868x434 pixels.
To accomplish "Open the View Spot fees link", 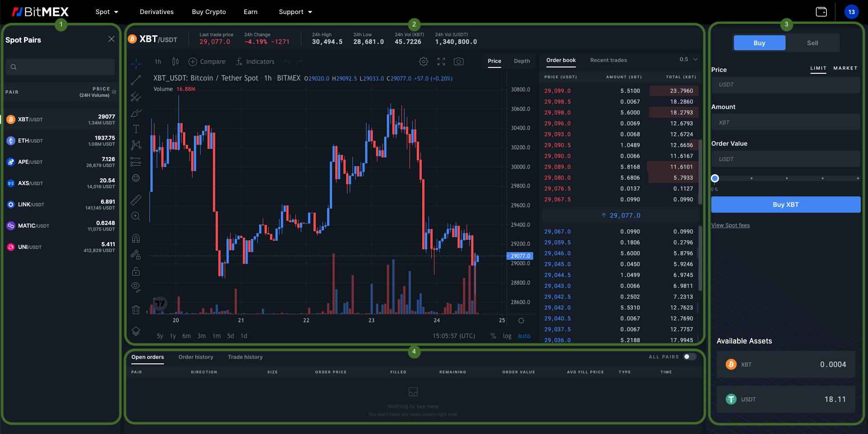I will 730,225.
